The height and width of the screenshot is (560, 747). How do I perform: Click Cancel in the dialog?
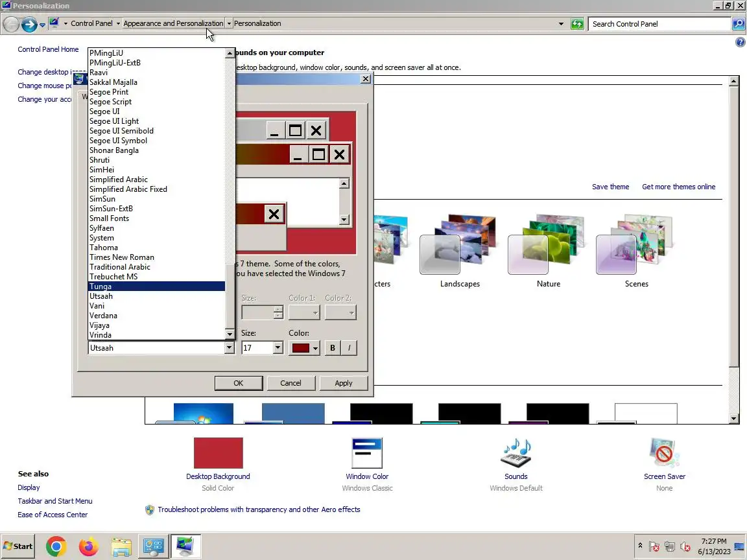pos(290,383)
